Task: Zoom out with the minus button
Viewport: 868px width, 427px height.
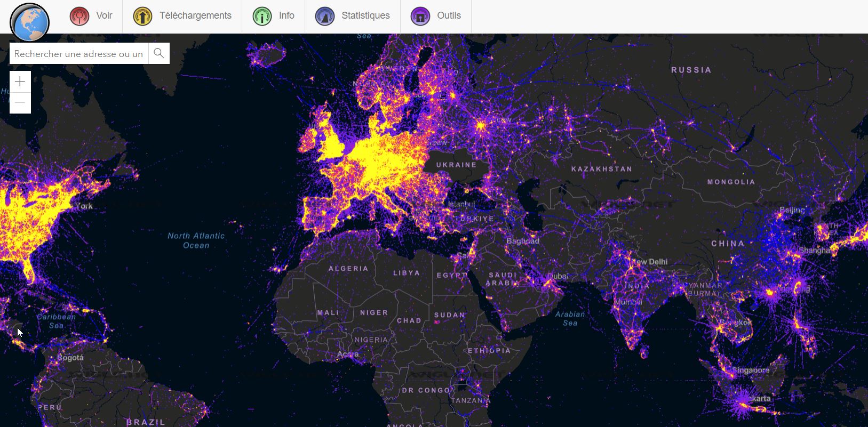Action: click(x=20, y=103)
